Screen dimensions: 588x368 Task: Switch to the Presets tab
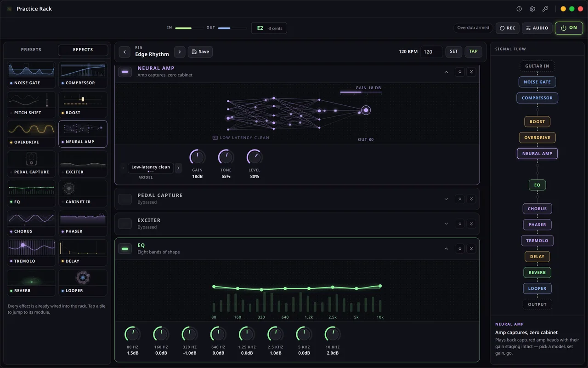click(x=31, y=50)
